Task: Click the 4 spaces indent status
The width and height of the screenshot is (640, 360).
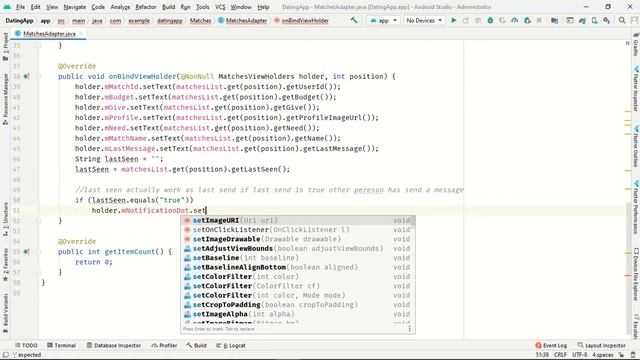Action: 603,355
